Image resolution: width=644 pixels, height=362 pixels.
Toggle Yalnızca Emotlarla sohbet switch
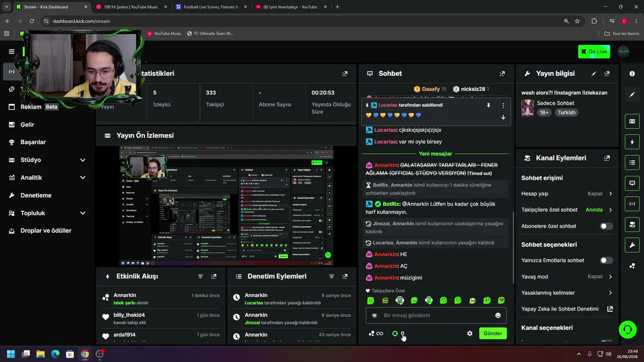[x=606, y=260]
